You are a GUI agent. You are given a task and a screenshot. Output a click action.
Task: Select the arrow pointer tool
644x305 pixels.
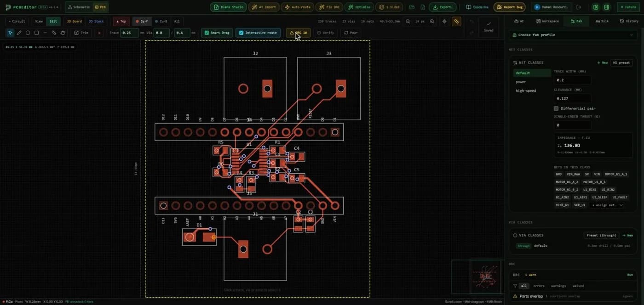coord(10,33)
